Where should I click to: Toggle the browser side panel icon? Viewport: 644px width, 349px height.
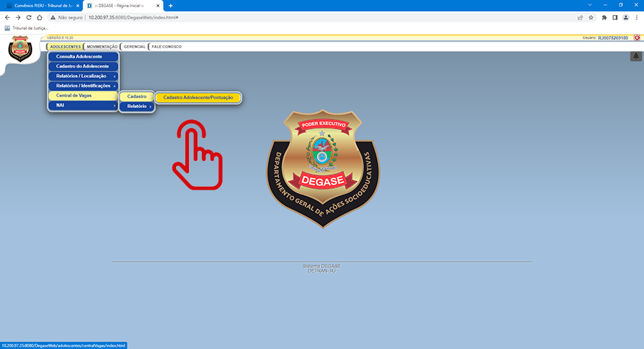tap(615, 17)
